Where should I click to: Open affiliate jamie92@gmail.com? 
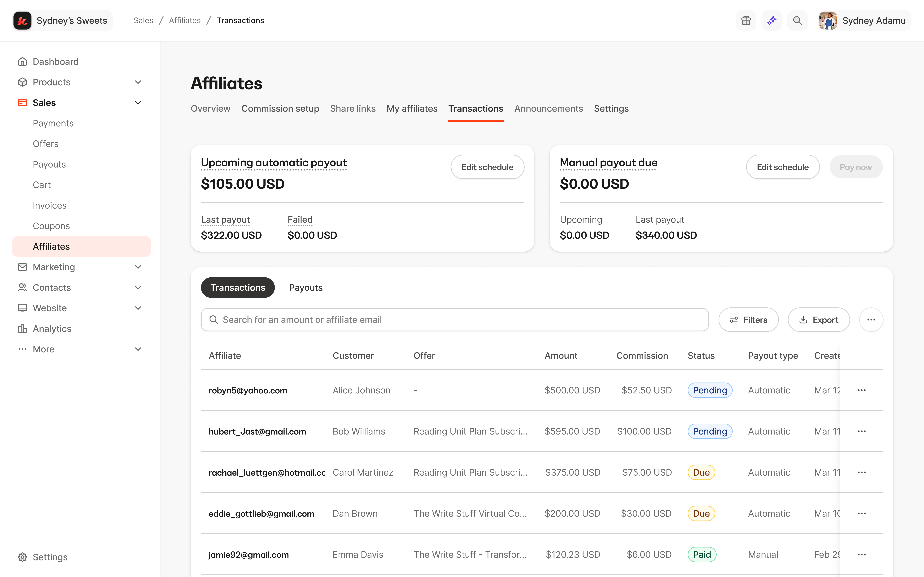point(248,555)
